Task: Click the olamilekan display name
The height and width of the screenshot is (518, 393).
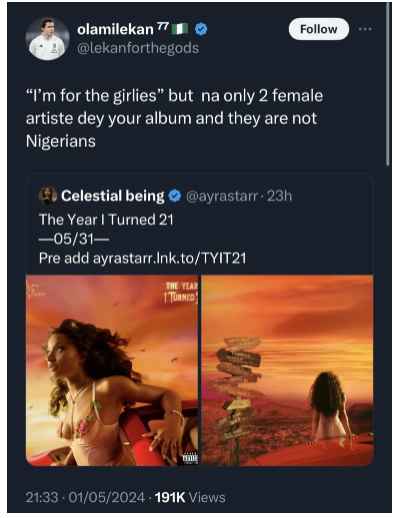Action: 115,30
